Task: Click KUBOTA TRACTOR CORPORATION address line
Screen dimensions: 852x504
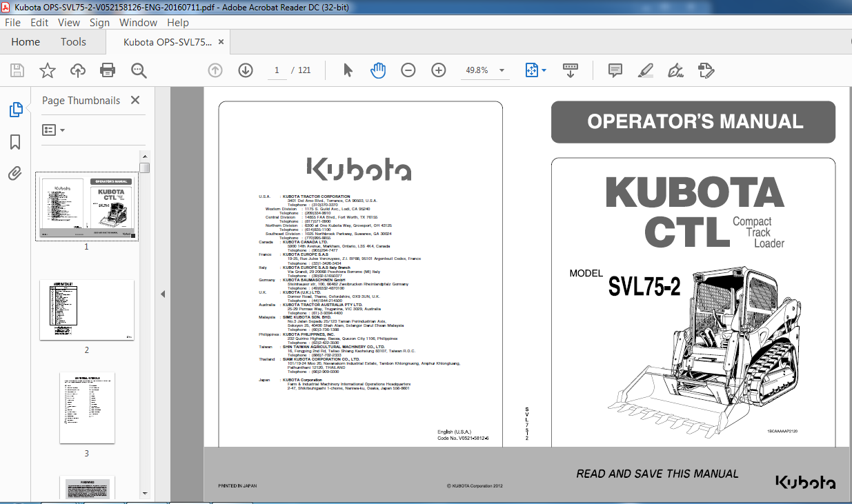Action: (x=316, y=196)
